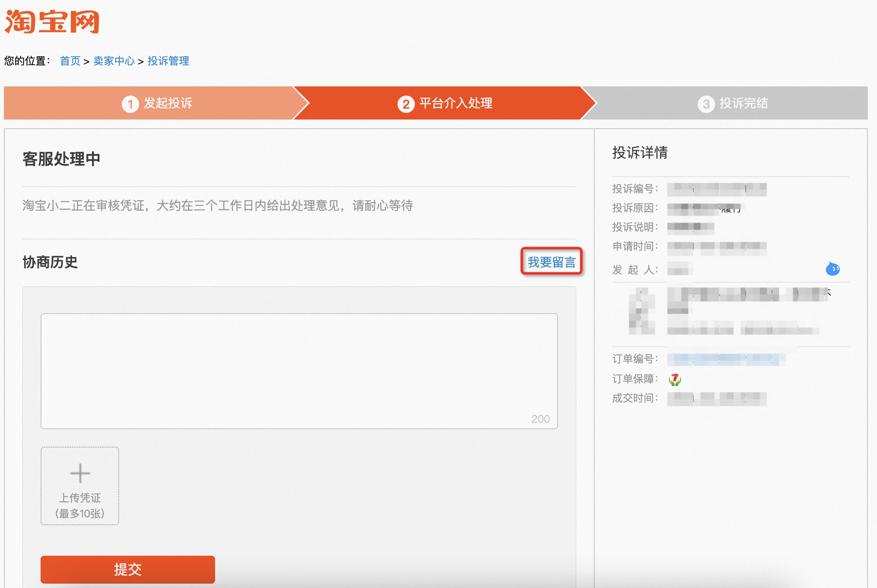The height and width of the screenshot is (588, 877).
Task: Submit the message with 提交 button
Action: (127, 569)
